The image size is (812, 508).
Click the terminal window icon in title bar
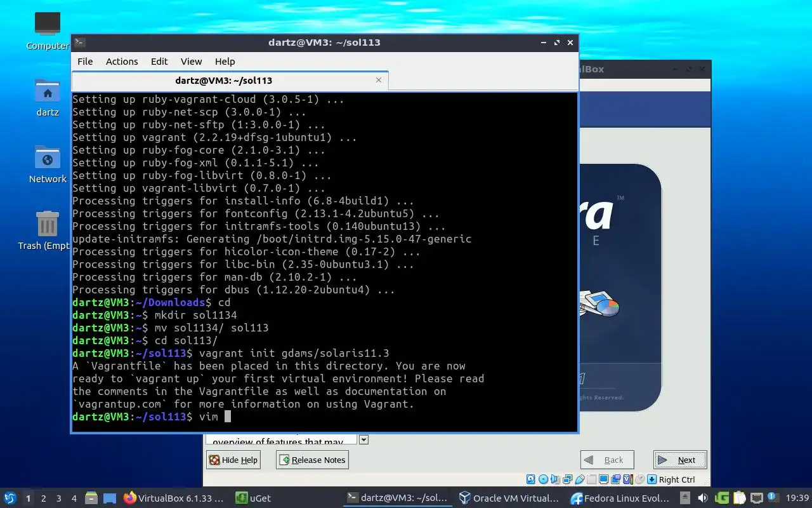click(x=79, y=43)
